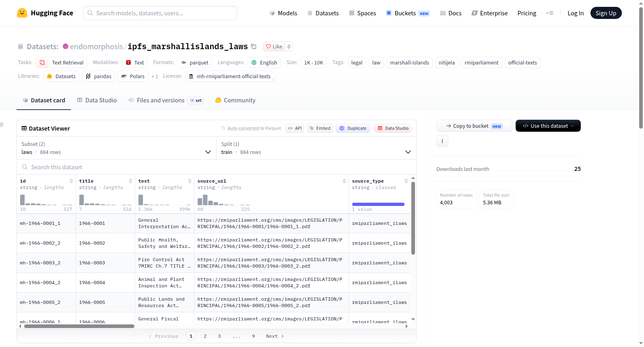Image resolution: width=644 pixels, height=347 pixels.
Task: Focus the main search models input
Action: pos(160,13)
